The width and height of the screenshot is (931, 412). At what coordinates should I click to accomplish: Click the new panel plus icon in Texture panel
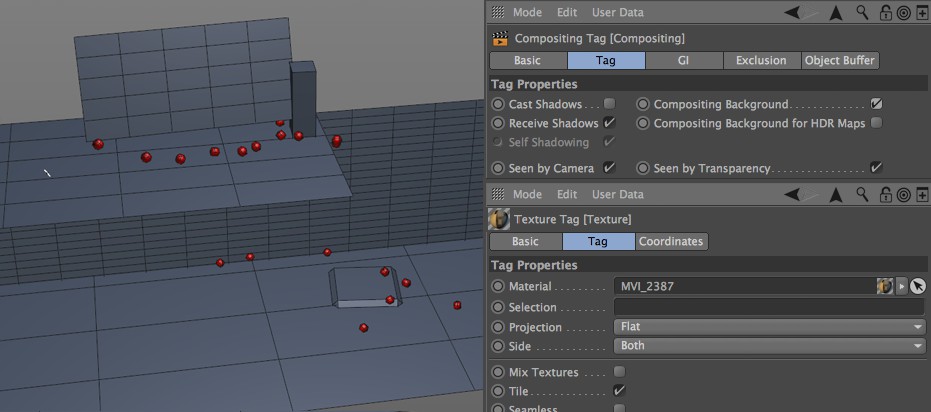922,194
